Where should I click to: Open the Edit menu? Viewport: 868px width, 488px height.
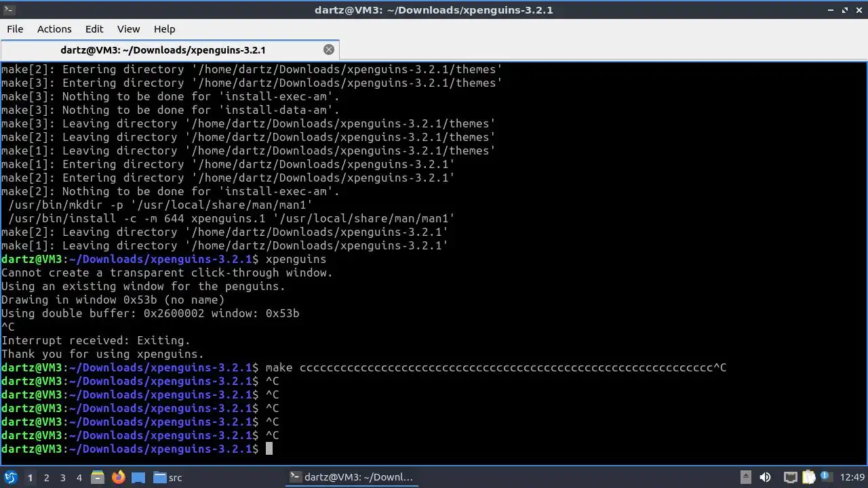[x=94, y=29]
